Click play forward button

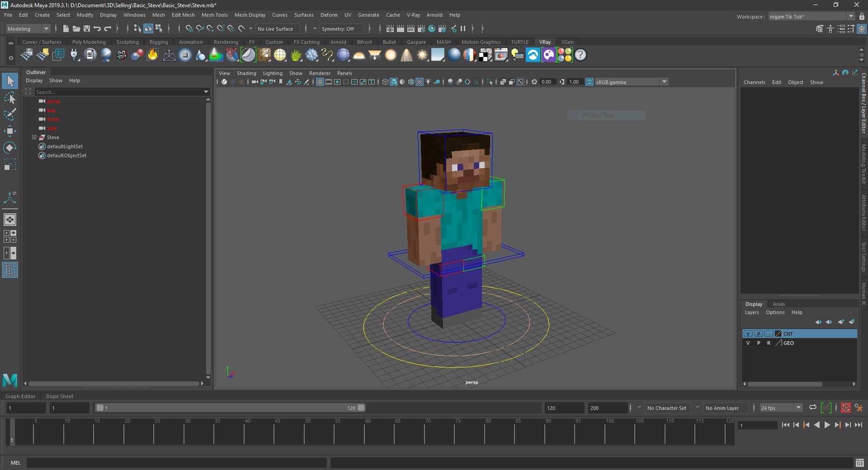click(x=827, y=425)
